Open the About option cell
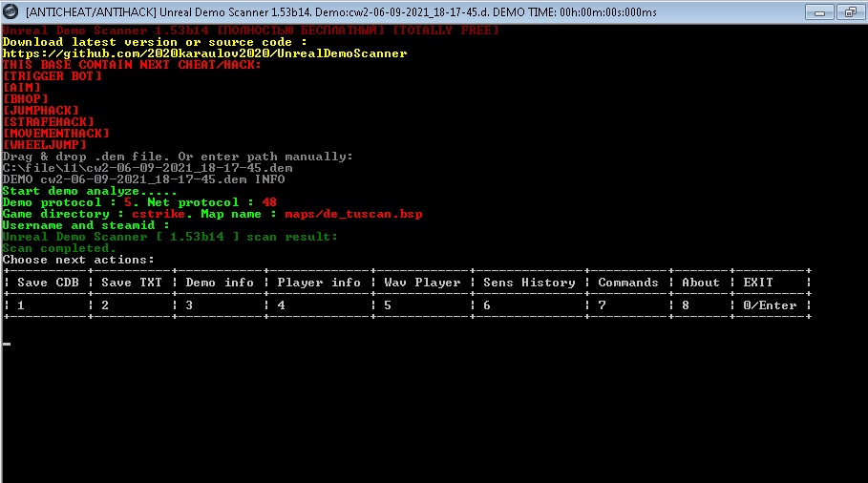This screenshot has width=868, height=483. tap(701, 283)
